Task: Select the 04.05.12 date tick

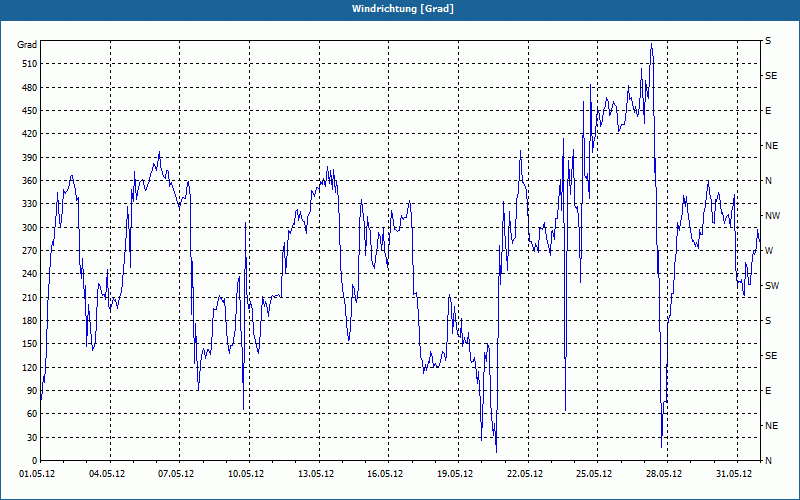Action: [x=107, y=474]
